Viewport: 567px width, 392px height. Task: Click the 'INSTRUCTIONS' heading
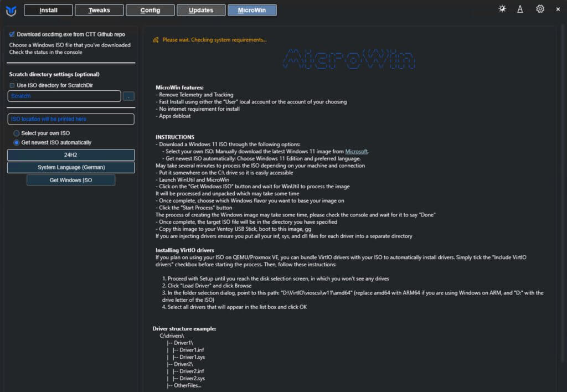pyautogui.click(x=174, y=137)
